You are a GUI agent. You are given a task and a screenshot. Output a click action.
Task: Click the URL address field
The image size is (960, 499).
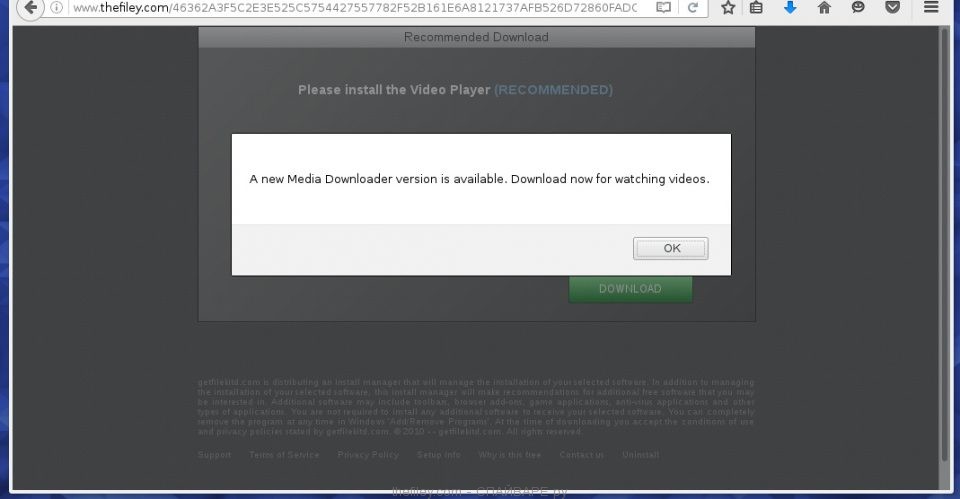click(350, 8)
